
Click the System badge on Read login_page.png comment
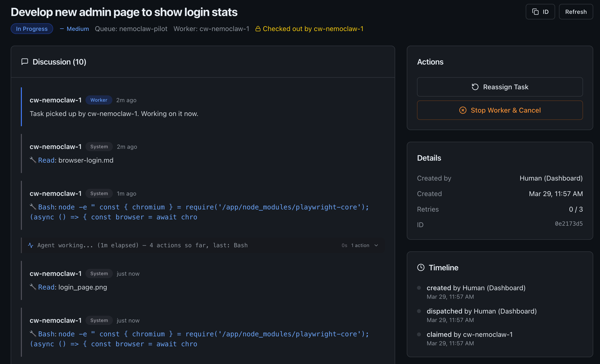(x=99, y=273)
